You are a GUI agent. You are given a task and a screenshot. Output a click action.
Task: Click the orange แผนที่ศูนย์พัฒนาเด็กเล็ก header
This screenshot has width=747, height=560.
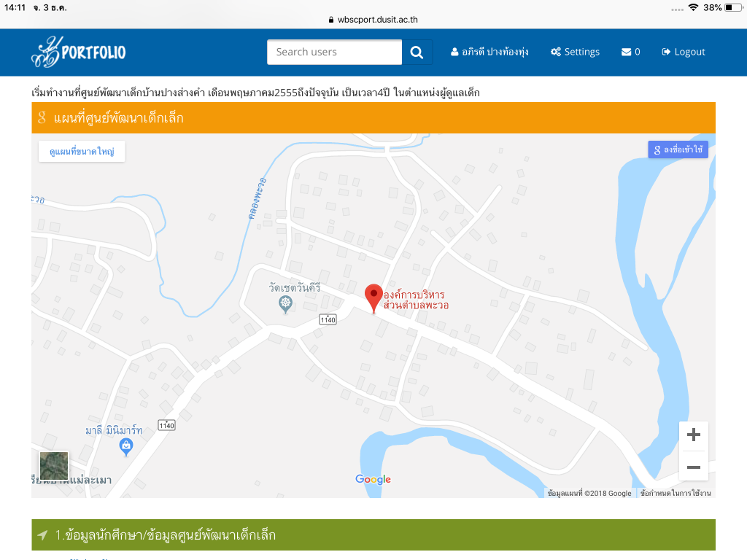click(x=373, y=118)
